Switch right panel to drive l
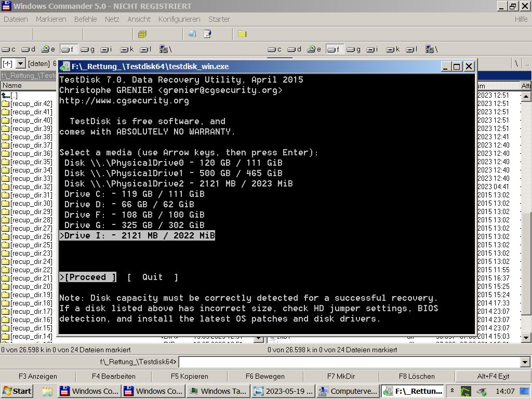Image resolution: width=532 pixels, height=399 pixels. pyautogui.click(x=411, y=49)
